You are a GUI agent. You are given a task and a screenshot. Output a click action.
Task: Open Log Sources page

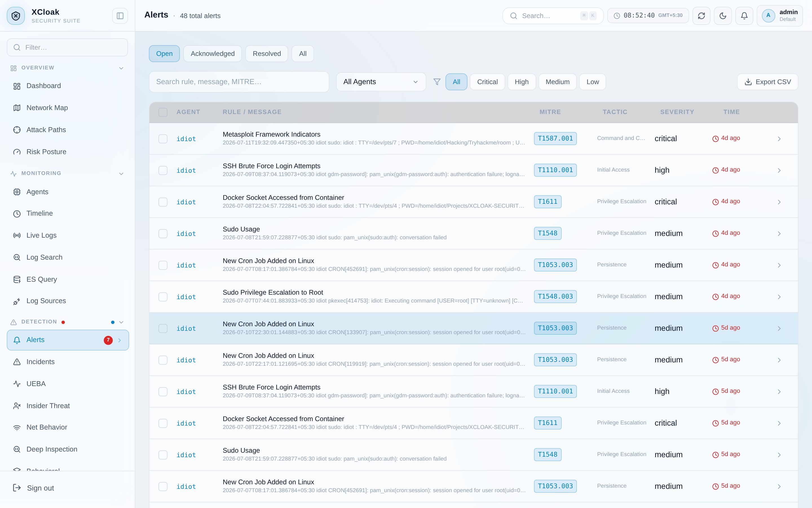tap(67, 301)
